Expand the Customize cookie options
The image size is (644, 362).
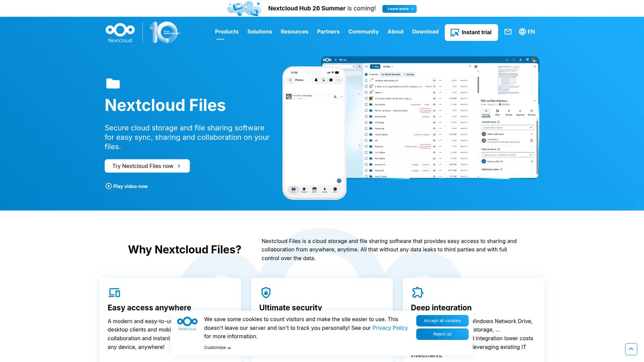217,348
